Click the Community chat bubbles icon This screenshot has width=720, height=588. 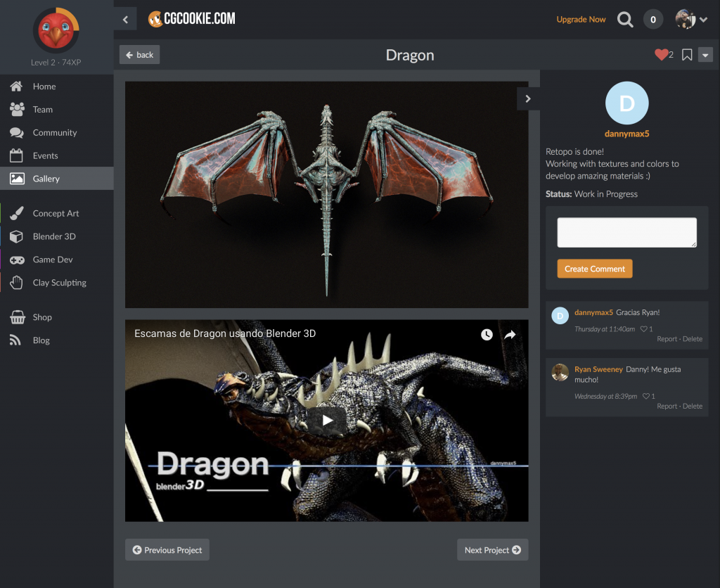point(17,133)
